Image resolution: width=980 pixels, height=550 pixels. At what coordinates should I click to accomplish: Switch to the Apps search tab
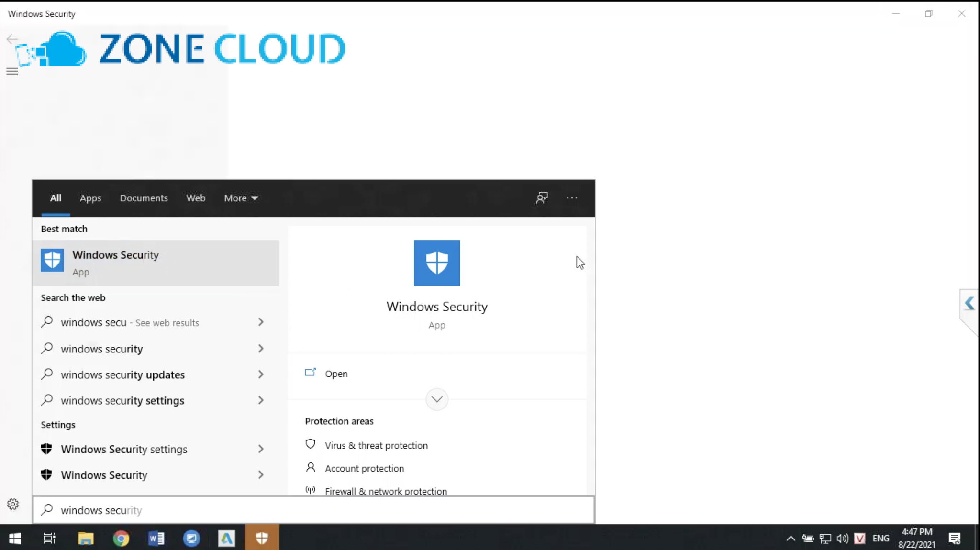click(90, 198)
